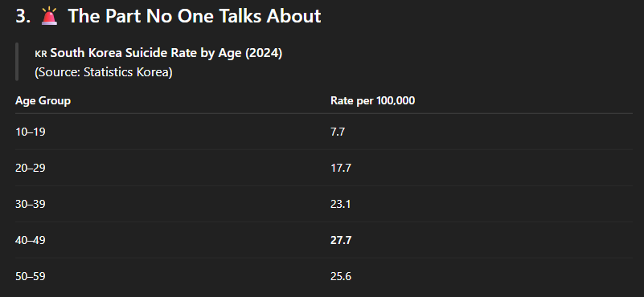Image resolution: width=644 pixels, height=297 pixels.
Task: Click the 25.6 rate value
Action: [x=340, y=277]
